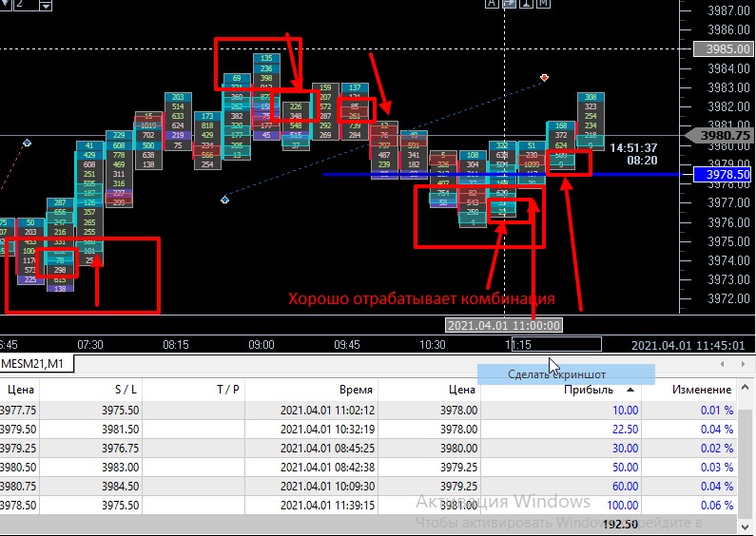Image resolution: width=756 pixels, height=536 pixels.
Task: Click the 'A' auto-scale icon above the chart
Action: click(x=492, y=4)
